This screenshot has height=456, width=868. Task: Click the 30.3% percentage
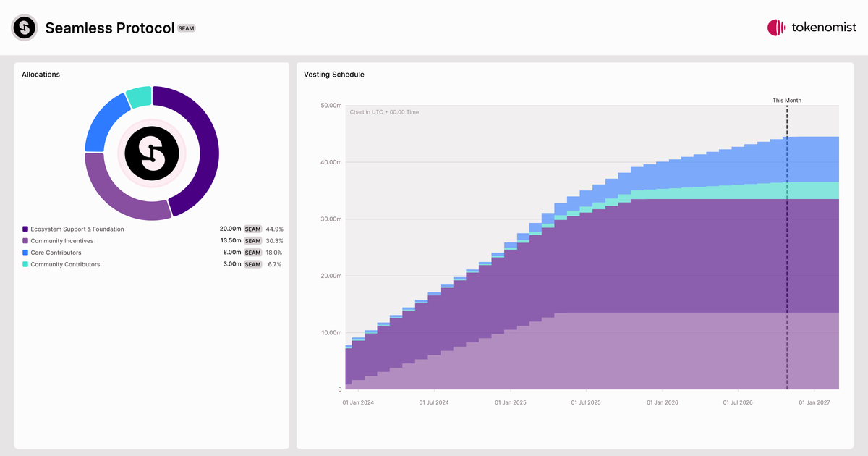(274, 241)
